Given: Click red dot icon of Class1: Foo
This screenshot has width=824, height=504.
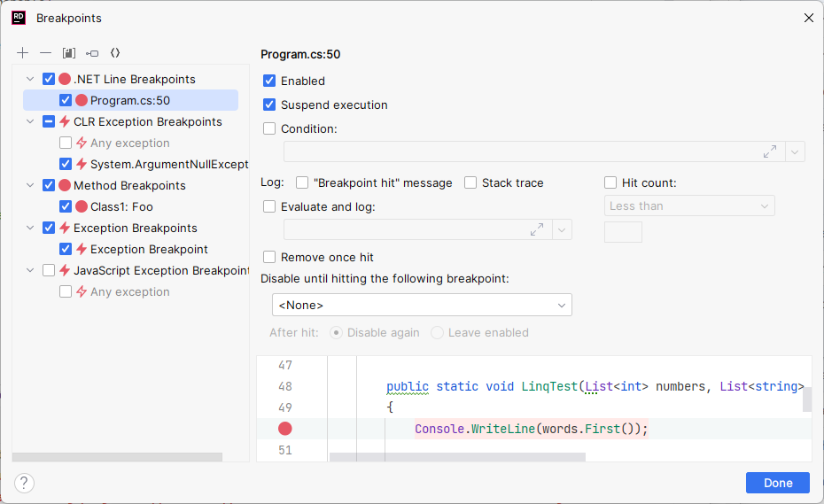Looking at the screenshot, I should tap(82, 206).
